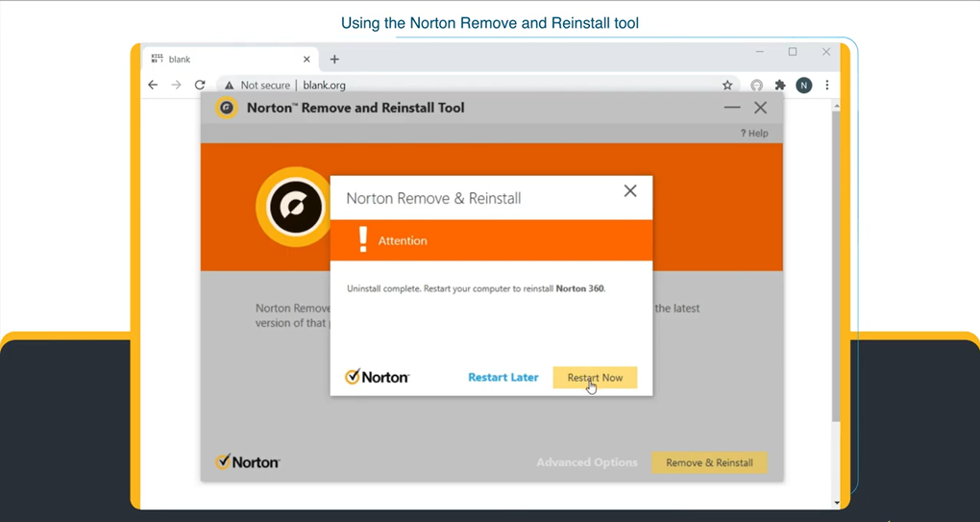This screenshot has width=980, height=522.
Task: Click the scrollbar down arrow
Action: pyautogui.click(x=836, y=503)
